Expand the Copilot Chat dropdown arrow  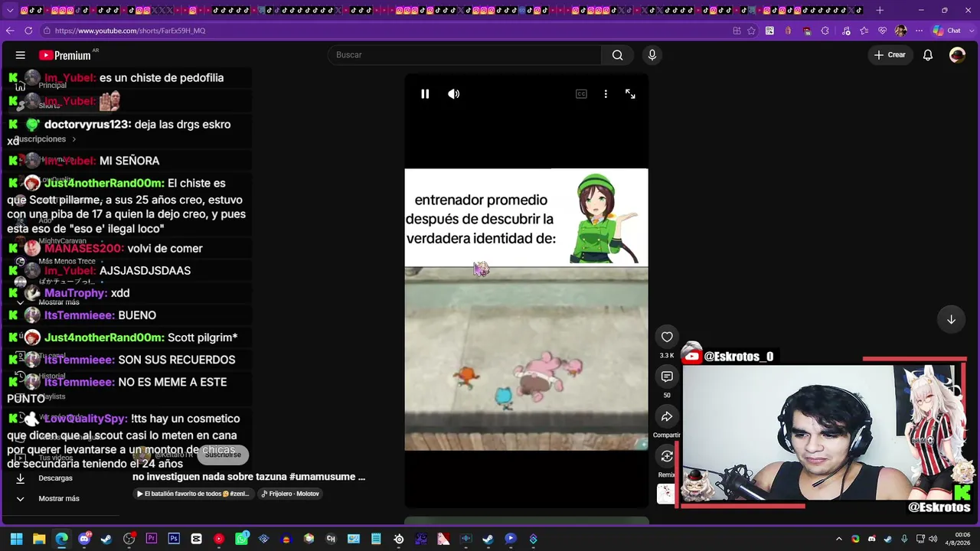971,31
